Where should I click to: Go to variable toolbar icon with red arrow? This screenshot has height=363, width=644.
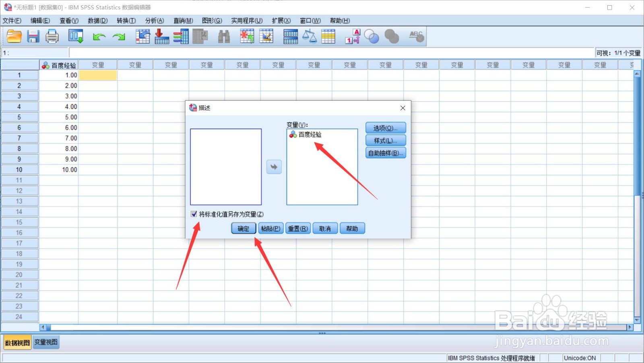(161, 36)
